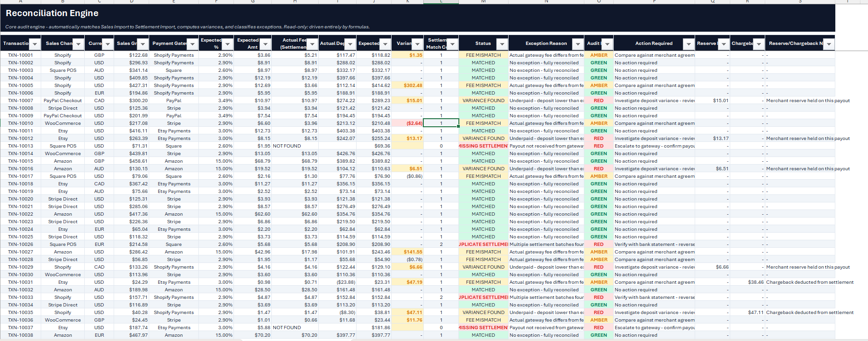
Task: Open the Audit column filter arrow
Action: tap(607, 44)
